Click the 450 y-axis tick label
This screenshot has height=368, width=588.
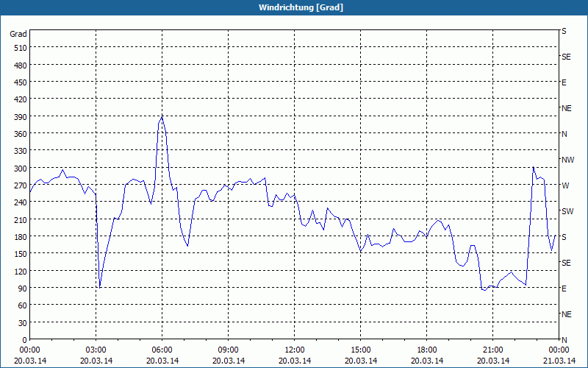pos(21,82)
